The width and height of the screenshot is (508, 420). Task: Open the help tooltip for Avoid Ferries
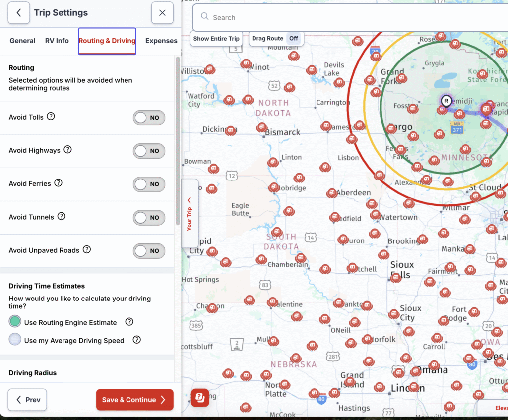click(x=59, y=183)
